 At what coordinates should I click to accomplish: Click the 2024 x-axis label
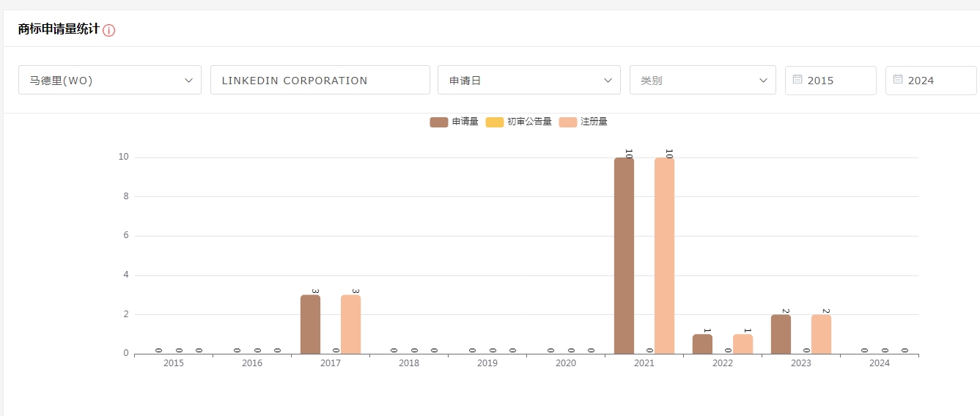pos(880,363)
